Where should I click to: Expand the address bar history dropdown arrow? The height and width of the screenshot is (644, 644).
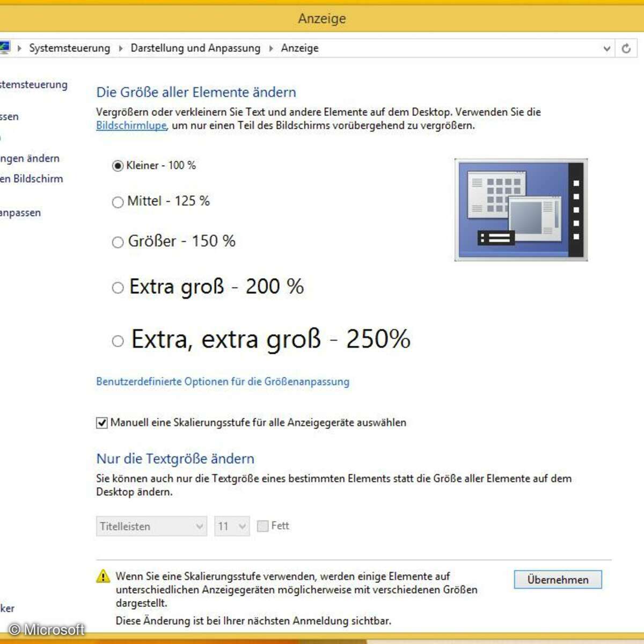[606, 48]
